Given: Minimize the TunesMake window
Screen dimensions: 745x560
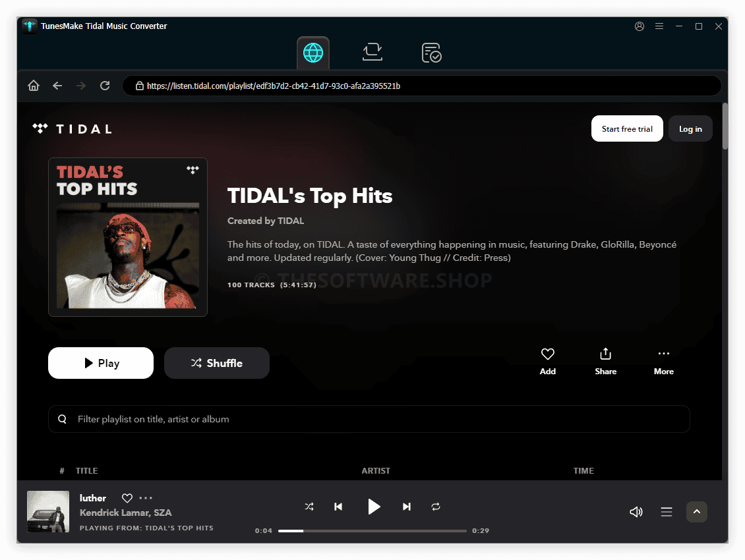Looking at the screenshot, I should 679,26.
